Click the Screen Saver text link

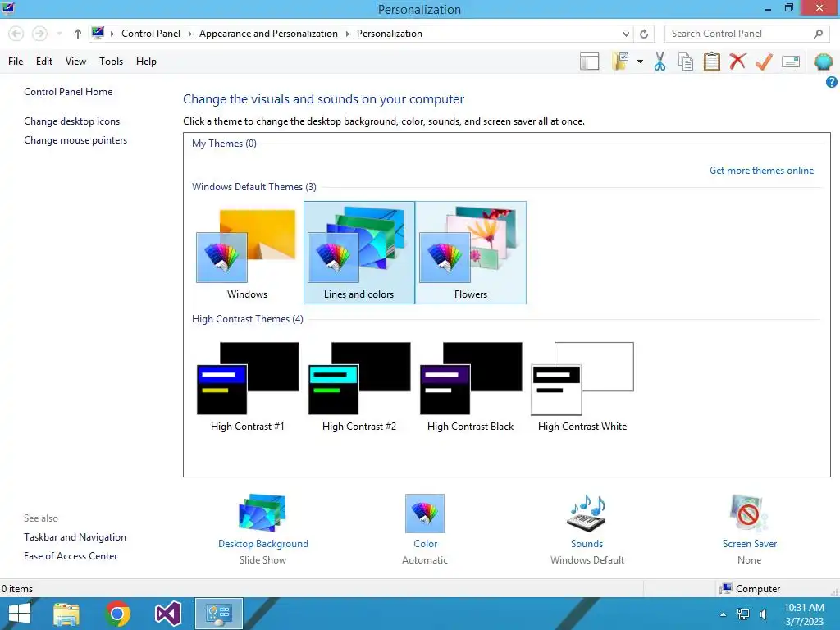(750, 544)
